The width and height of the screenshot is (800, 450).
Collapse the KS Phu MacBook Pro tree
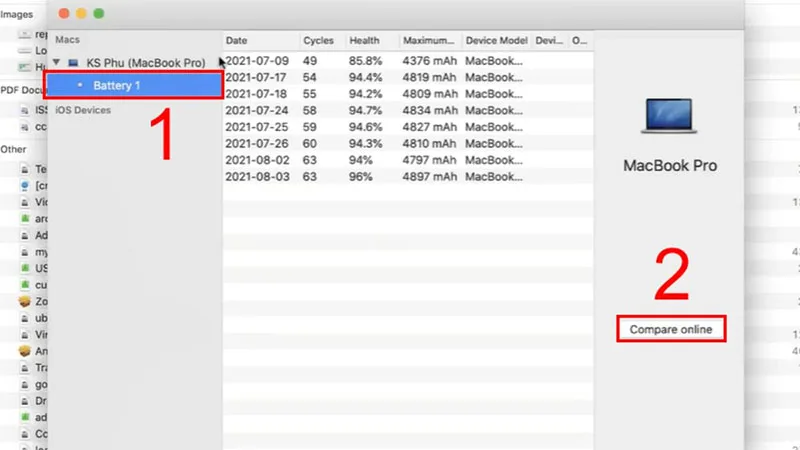click(57, 62)
